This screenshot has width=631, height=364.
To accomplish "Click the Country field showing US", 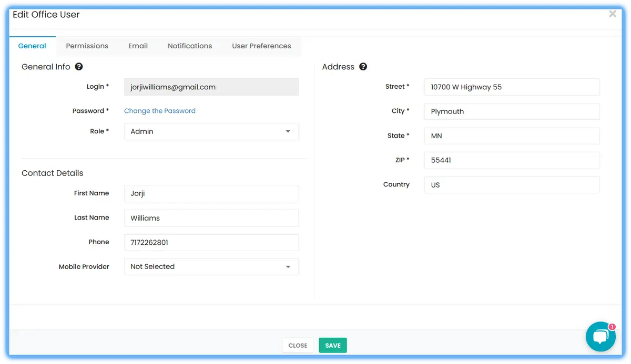I will [x=512, y=185].
